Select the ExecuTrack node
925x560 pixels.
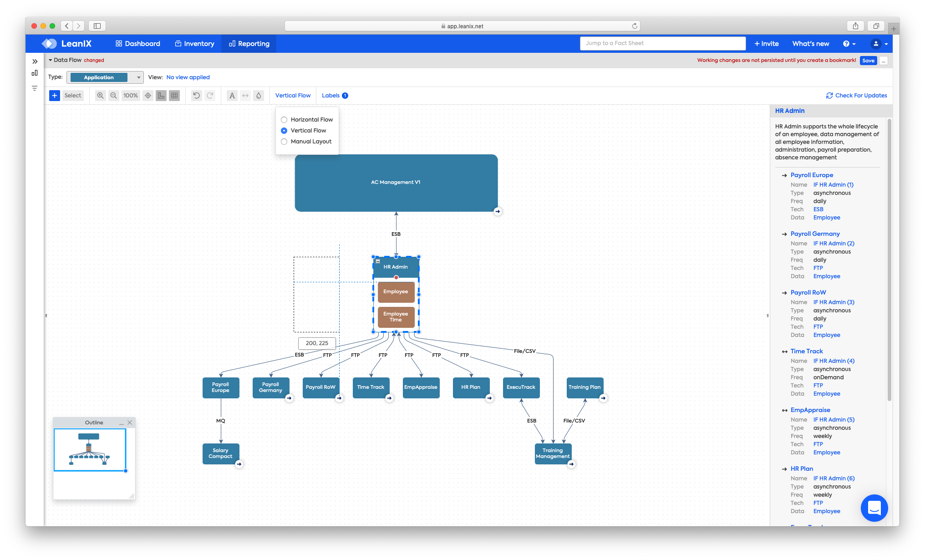pos(521,387)
